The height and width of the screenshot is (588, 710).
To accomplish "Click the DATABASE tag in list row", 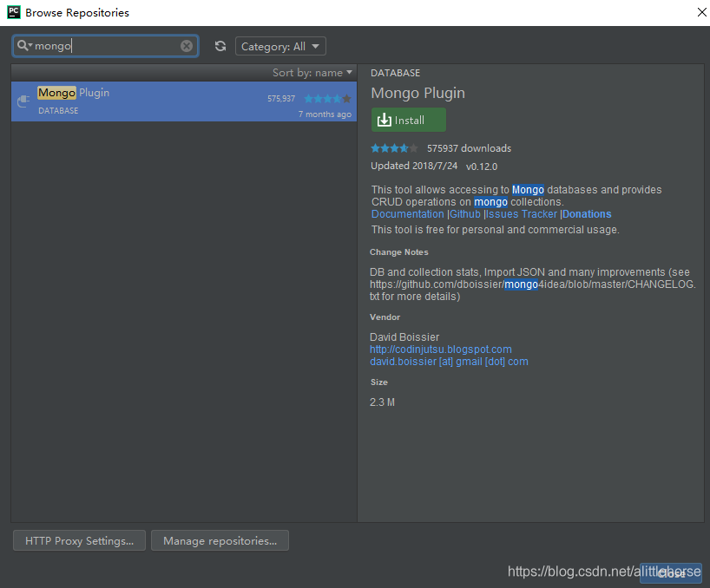I will (x=58, y=110).
